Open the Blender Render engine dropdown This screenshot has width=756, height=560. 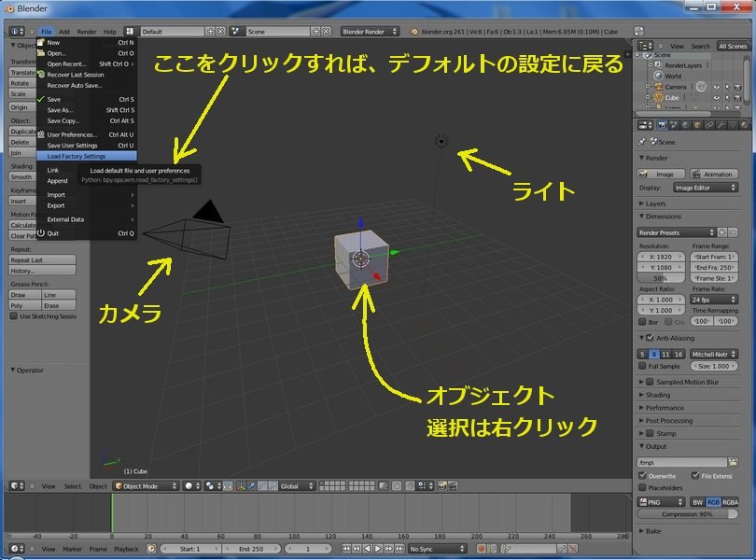point(370,32)
